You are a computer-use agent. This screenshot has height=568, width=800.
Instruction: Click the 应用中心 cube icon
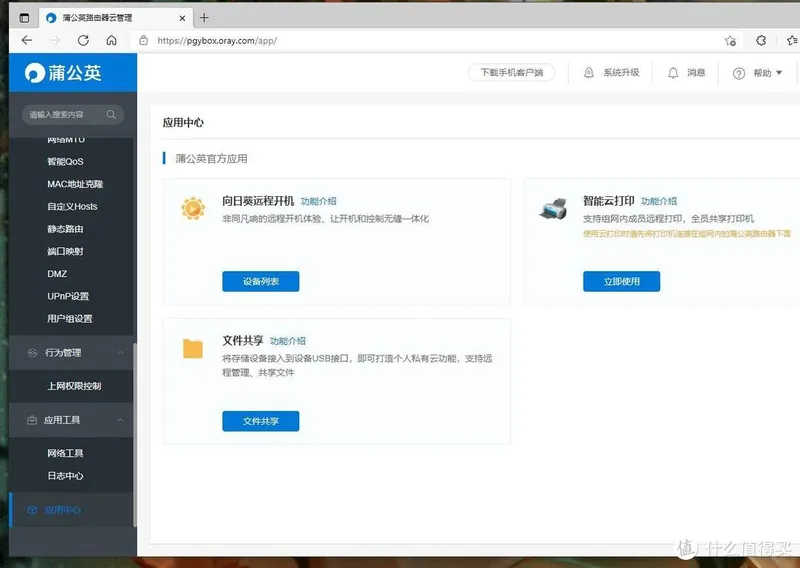point(32,510)
